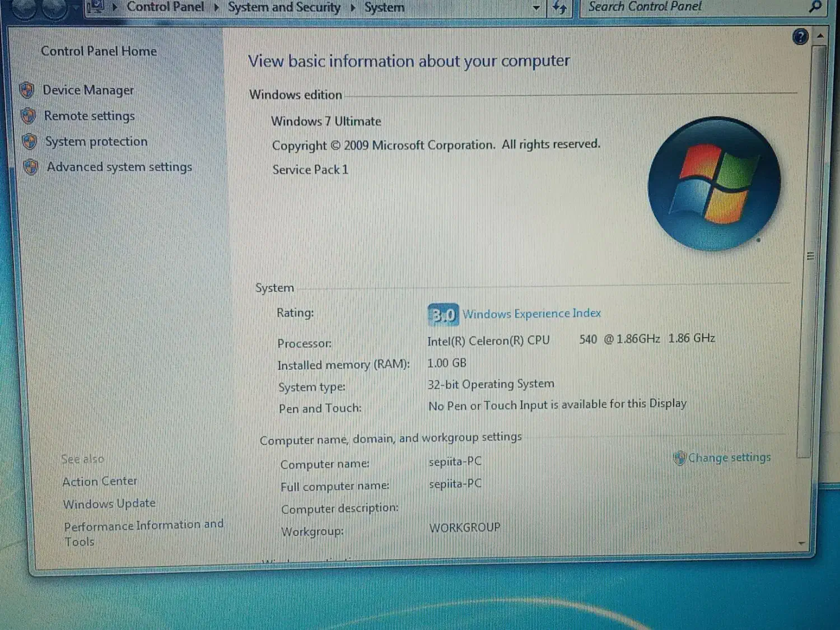Open help with the blue question mark icon
Image resolution: width=840 pixels, height=630 pixels.
pos(801,37)
